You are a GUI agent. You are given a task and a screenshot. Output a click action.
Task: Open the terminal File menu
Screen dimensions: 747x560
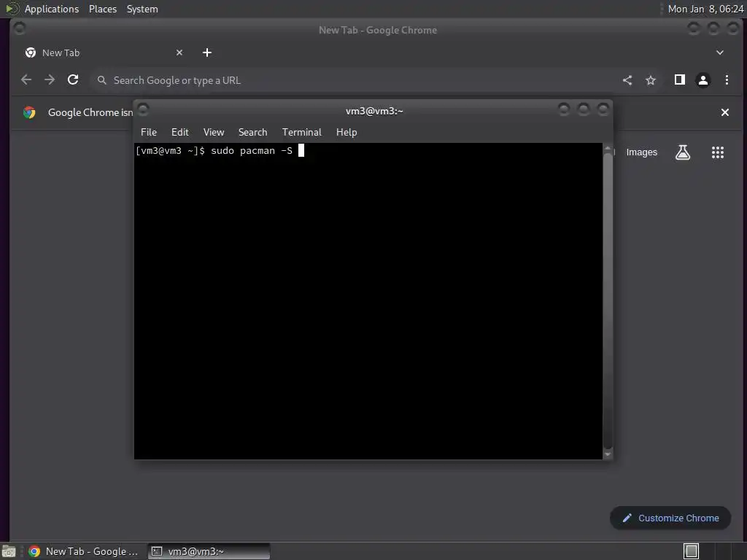pos(149,133)
